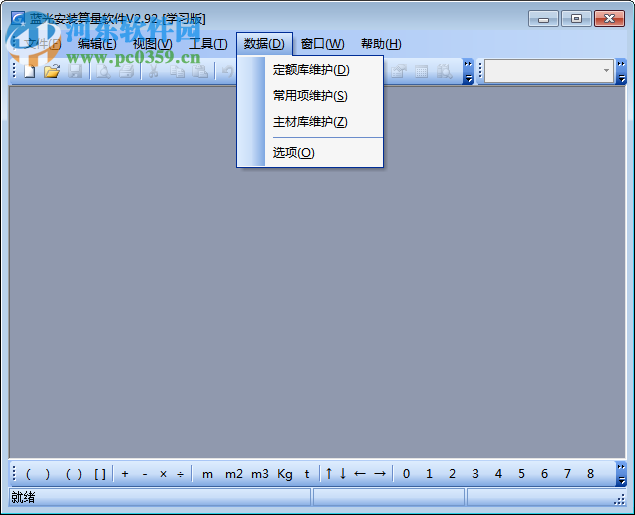Insert digit 2 from symbol bar
635x515 pixels.
click(452, 474)
